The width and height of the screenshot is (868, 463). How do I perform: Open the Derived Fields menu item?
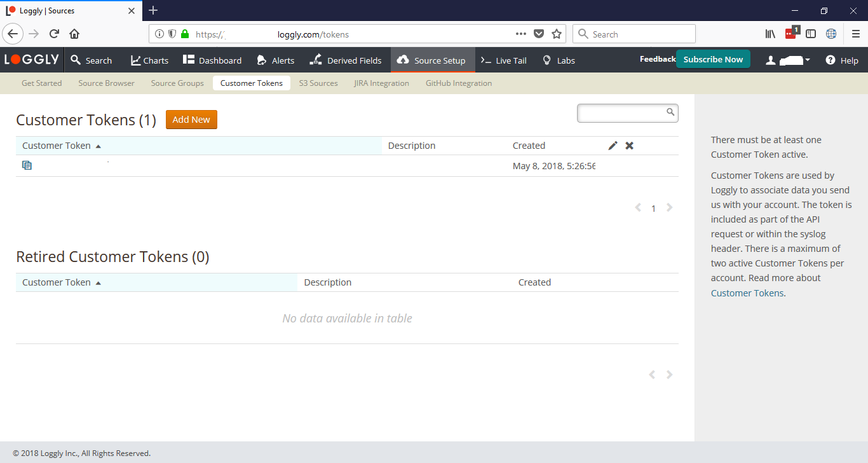(x=346, y=60)
